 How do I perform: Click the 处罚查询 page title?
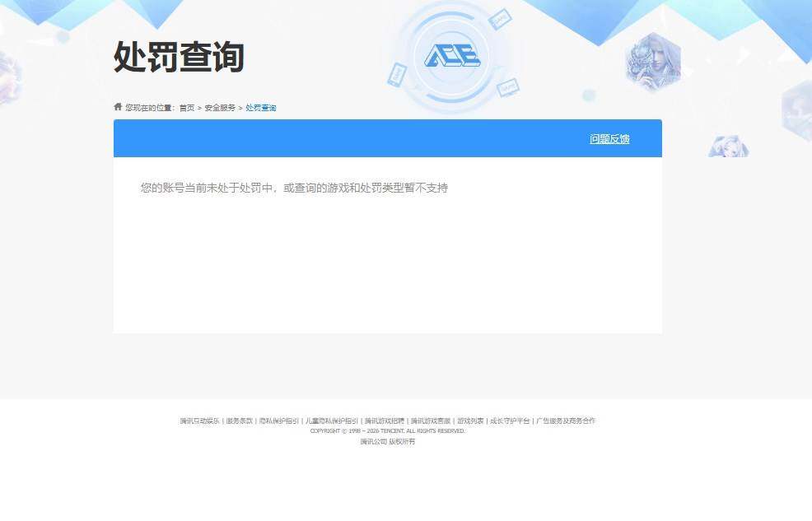coord(178,57)
